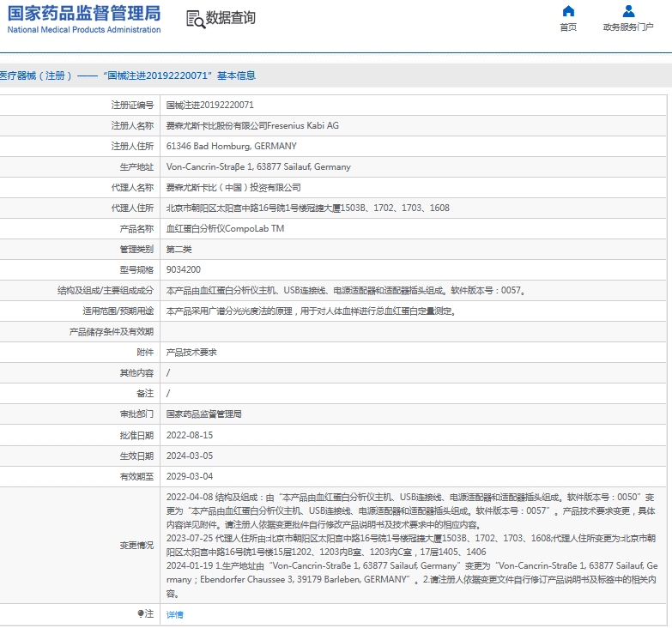Screen dimensions: 672x628
Task: Open the 详情 link
Action: point(174,615)
